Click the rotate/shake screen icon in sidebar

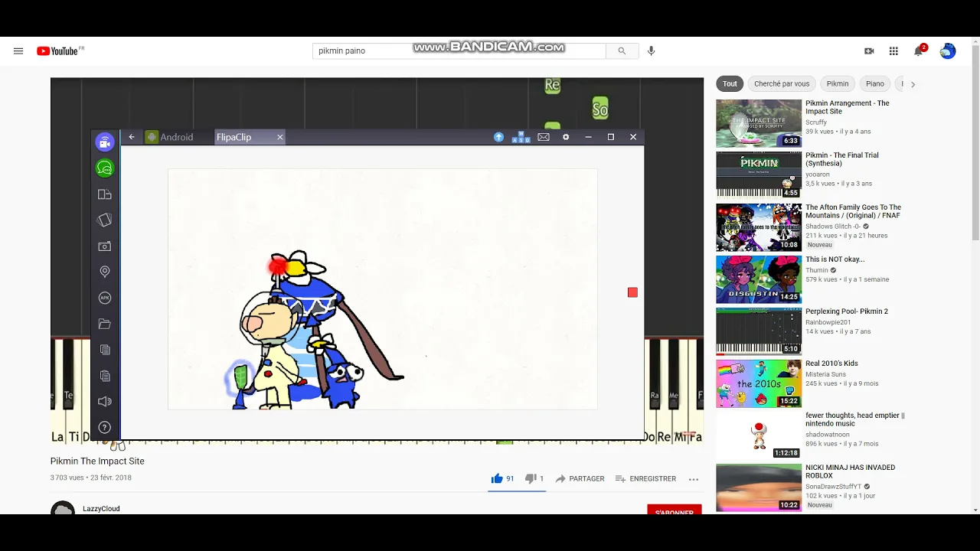105,220
